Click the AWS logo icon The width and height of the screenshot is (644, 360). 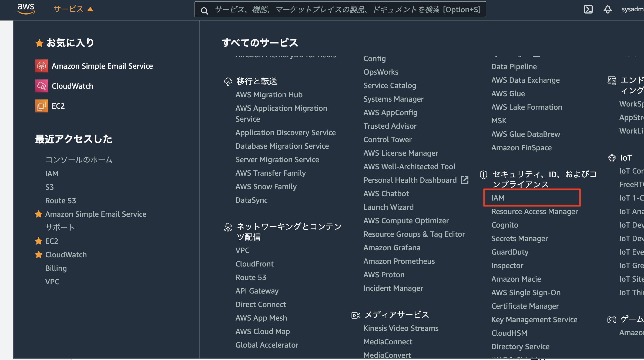[26, 9]
